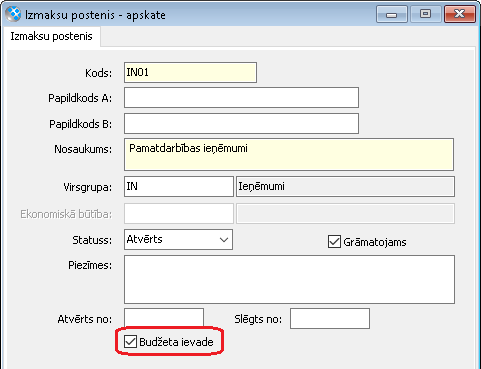Focus the Papildkods A input field

tap(241, 98)
